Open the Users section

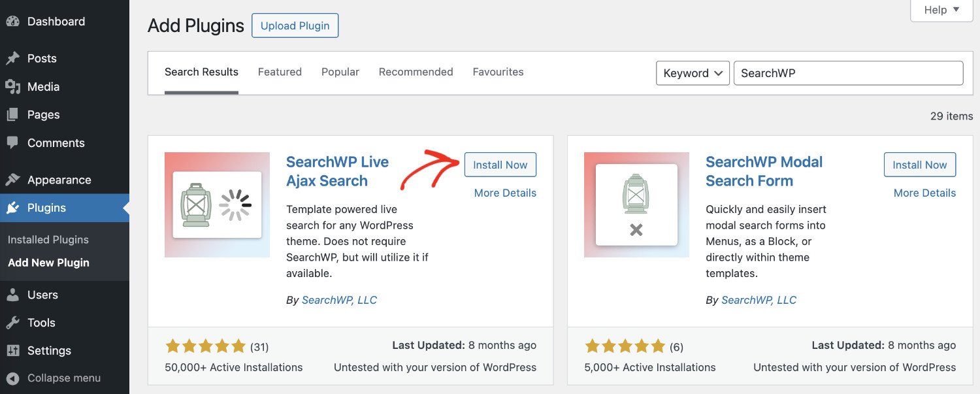[x=41, y=295]
